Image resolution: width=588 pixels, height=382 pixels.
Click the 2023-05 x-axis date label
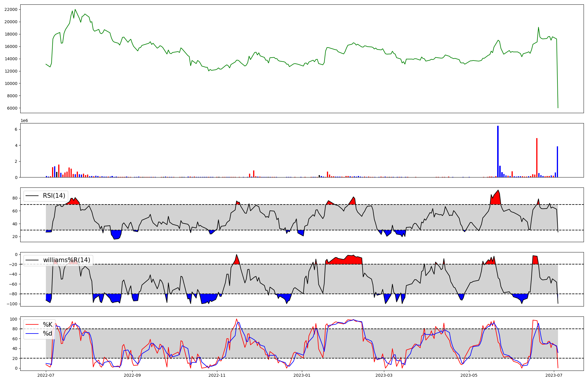(469, 375)
